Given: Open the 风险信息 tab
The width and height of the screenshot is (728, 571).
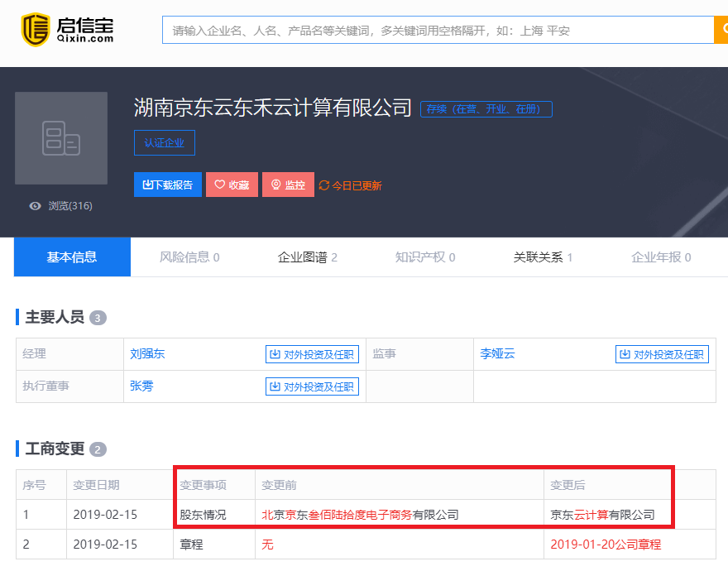Looking at the screenshot, I should click(189, 257).
